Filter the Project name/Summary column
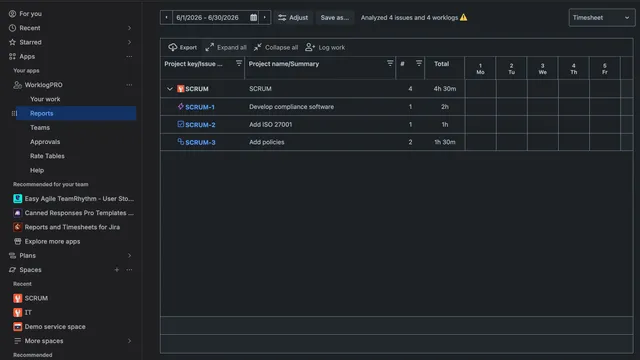The height and width of the screenshot is (360, 640). tap(390, 63)
